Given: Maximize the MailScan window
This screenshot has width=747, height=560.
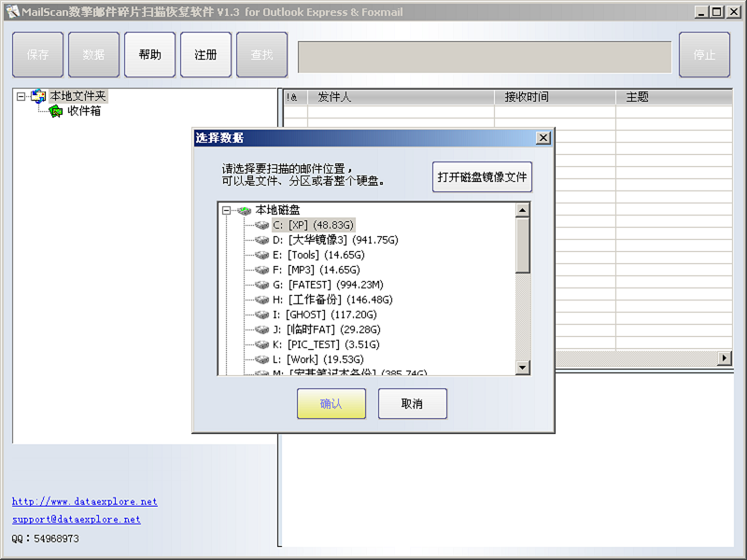Looking at the screenshot, I should click(716, 12).
